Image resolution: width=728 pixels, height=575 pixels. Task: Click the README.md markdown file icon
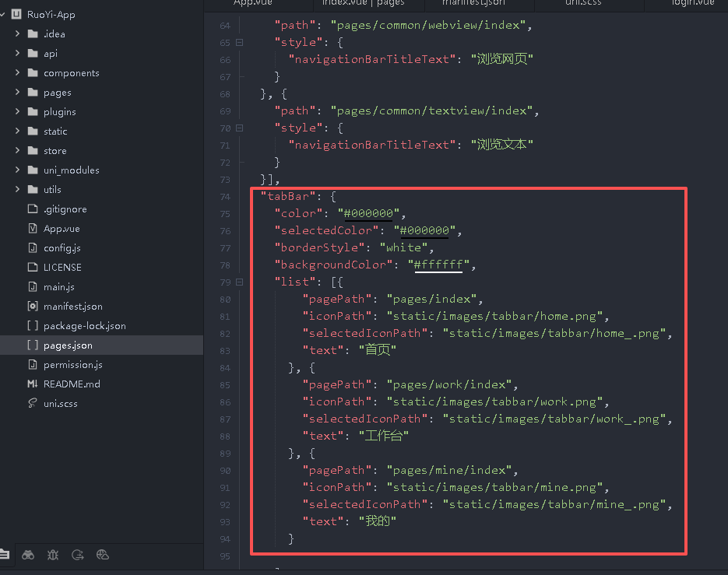32,384
